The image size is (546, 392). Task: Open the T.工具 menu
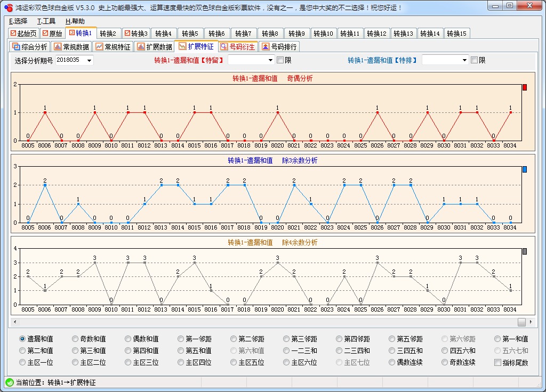click(46, 21)
